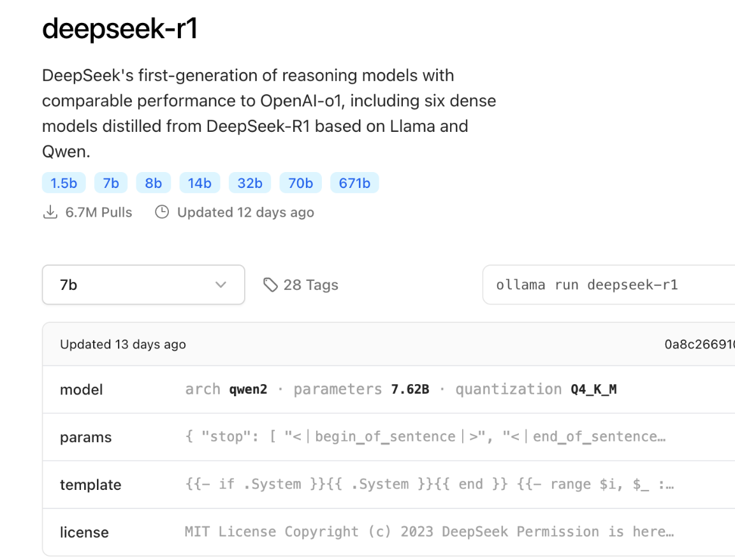Screen dimensions: 735x560
Task: Choose the 8b model tag
Action: [153, 183]
